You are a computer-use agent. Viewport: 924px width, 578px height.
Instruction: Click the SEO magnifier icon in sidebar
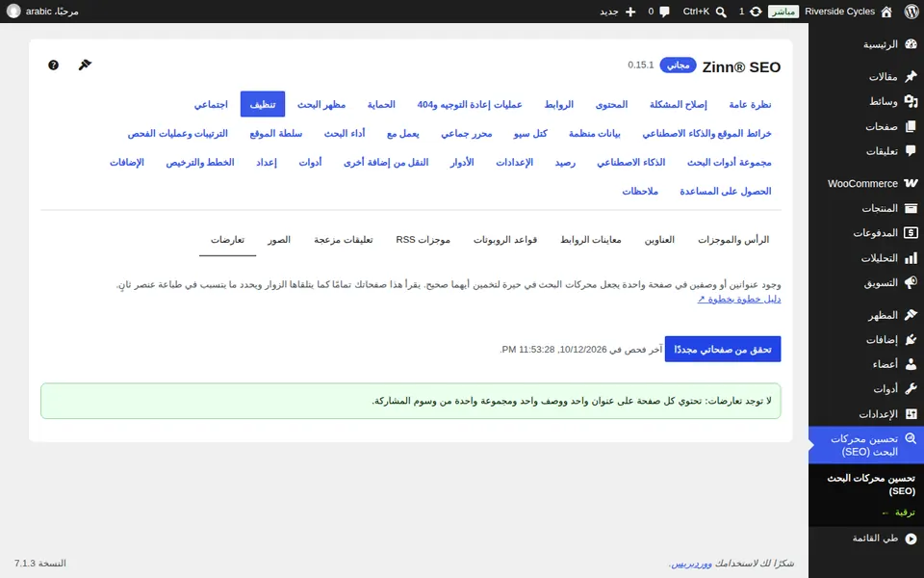911,439
